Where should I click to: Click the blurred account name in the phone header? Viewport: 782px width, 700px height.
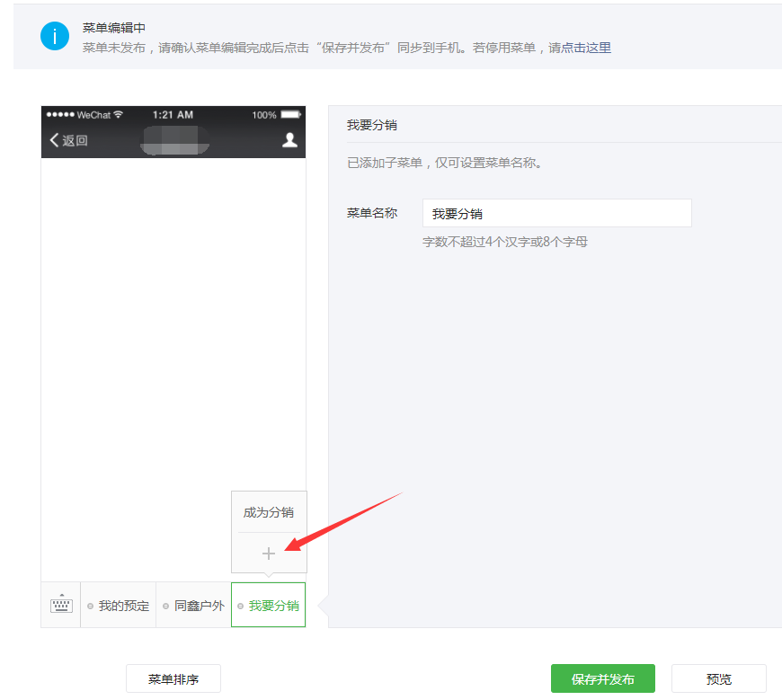pos(175,140)
